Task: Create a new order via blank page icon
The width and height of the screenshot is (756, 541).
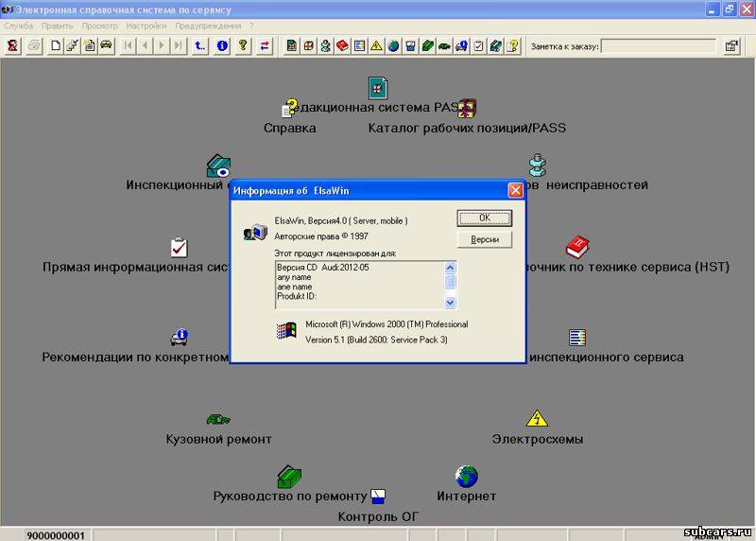Action: pyautogui.click(x=56, y=45)
